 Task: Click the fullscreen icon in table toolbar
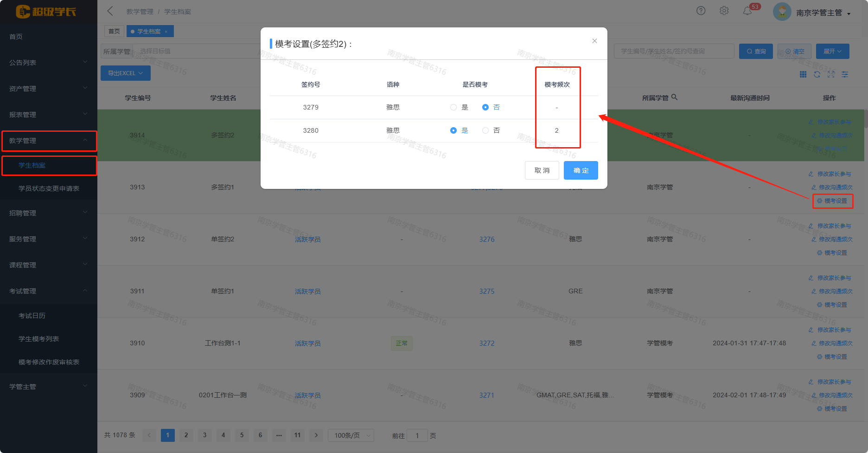[831, 74]
